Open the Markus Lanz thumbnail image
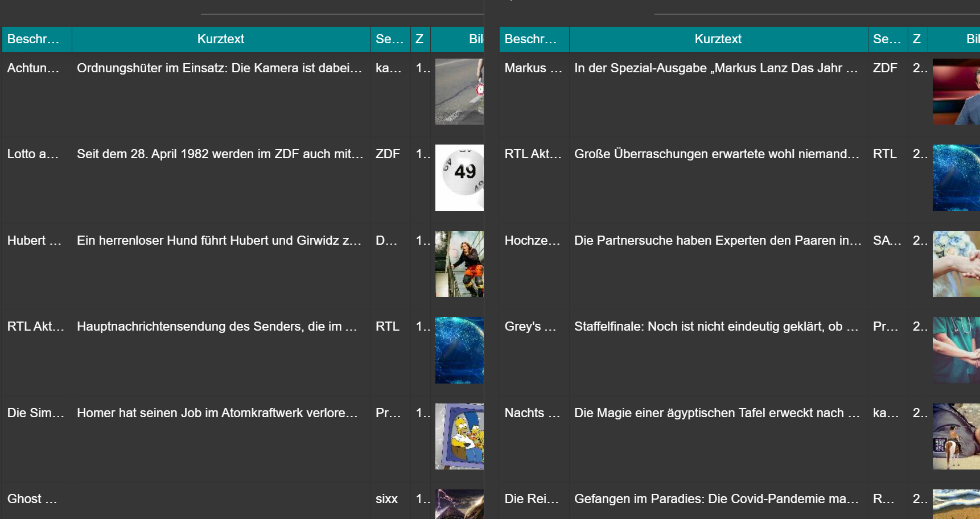This screenshot has height=519, width=980. tap(956, 92)
